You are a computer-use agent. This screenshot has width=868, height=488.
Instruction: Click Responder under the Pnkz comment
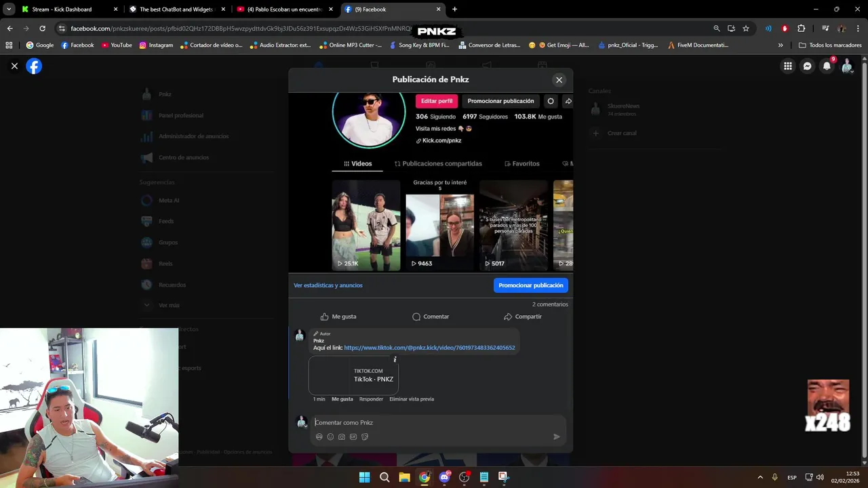point(371,399)
